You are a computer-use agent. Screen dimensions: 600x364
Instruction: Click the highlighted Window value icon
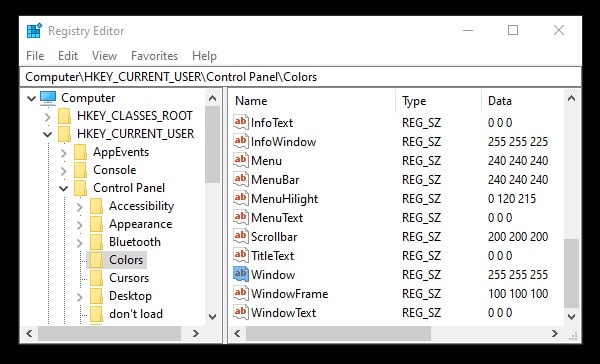[x=241, y=274]
